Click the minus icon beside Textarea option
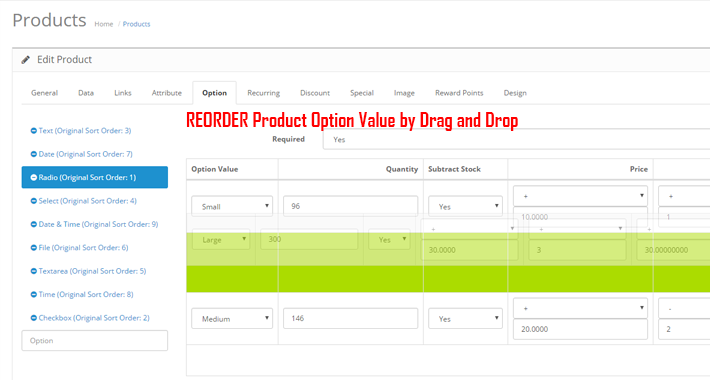Image resolution: width=710 pixels, height=380 pixels. click(x=34, y=271)
